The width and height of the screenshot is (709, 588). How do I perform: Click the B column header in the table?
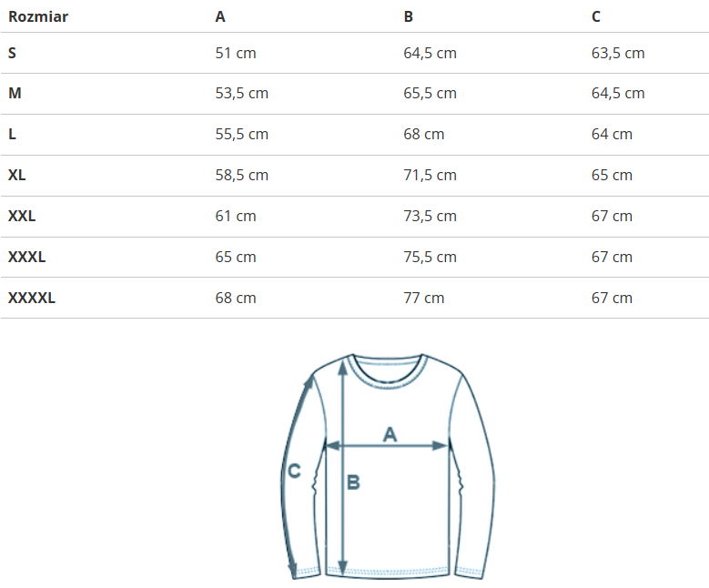(x=409, y=16)
